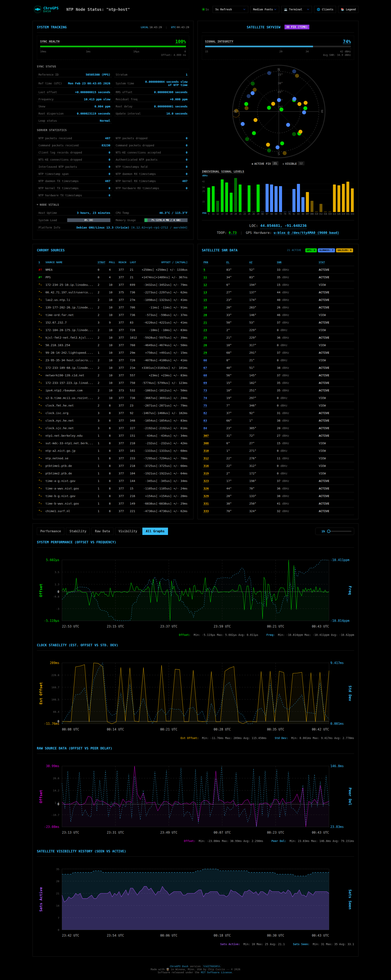The width and height of the screenshot is (391, 980).
Task: Switch to the Stability graph tab
Action: [x=78, y=531]
